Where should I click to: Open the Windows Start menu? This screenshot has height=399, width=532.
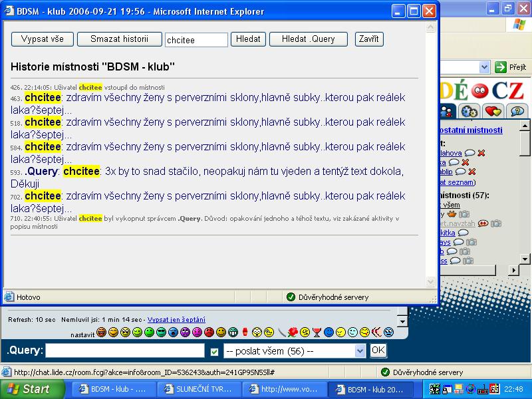(x=27, y=389)
